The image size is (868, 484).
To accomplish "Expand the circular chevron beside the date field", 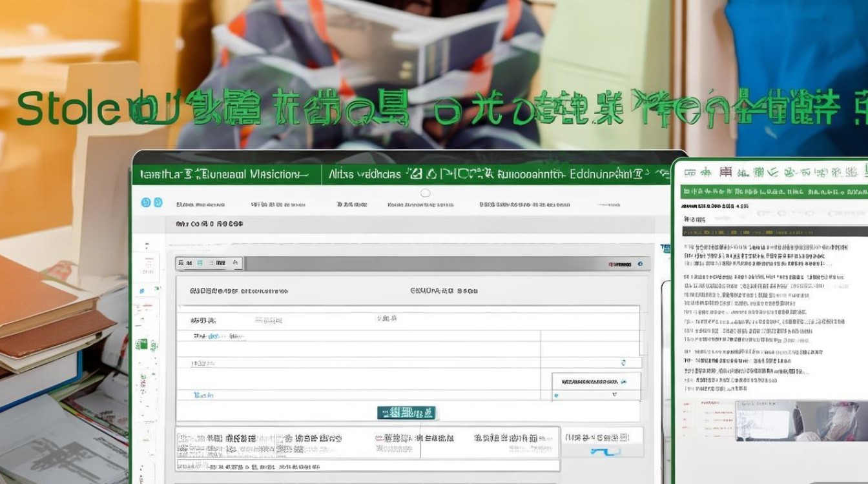I will click(625, 362).
